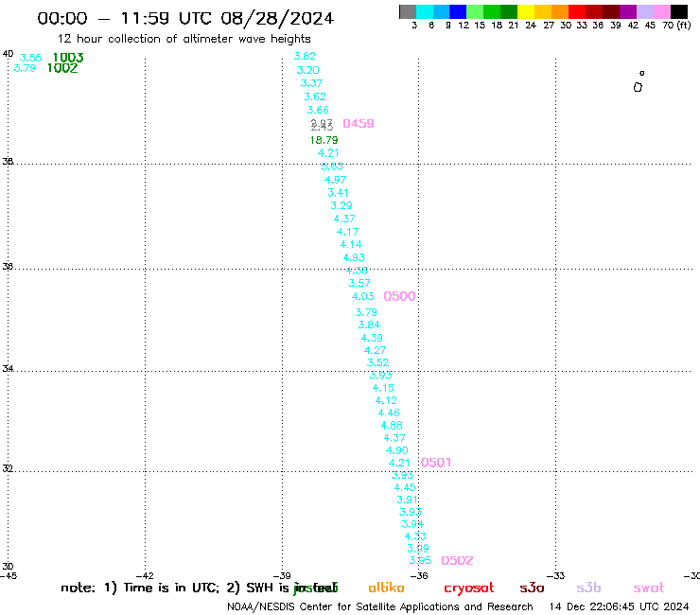Click the -42 longitude axis label
The width and height of the screenshot is (700, 615).
(x=145, y=576)
